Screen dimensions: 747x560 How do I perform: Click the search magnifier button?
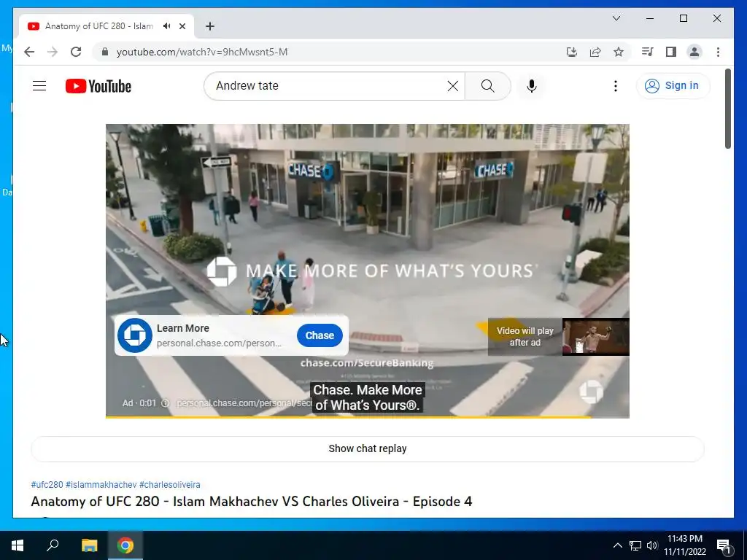[487, 86]
